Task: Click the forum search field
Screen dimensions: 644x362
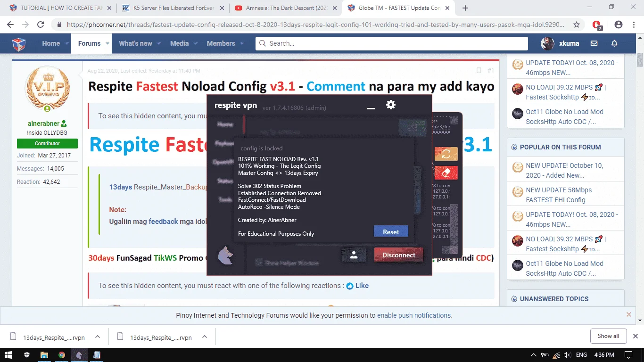Action: [x=392, y=43]
